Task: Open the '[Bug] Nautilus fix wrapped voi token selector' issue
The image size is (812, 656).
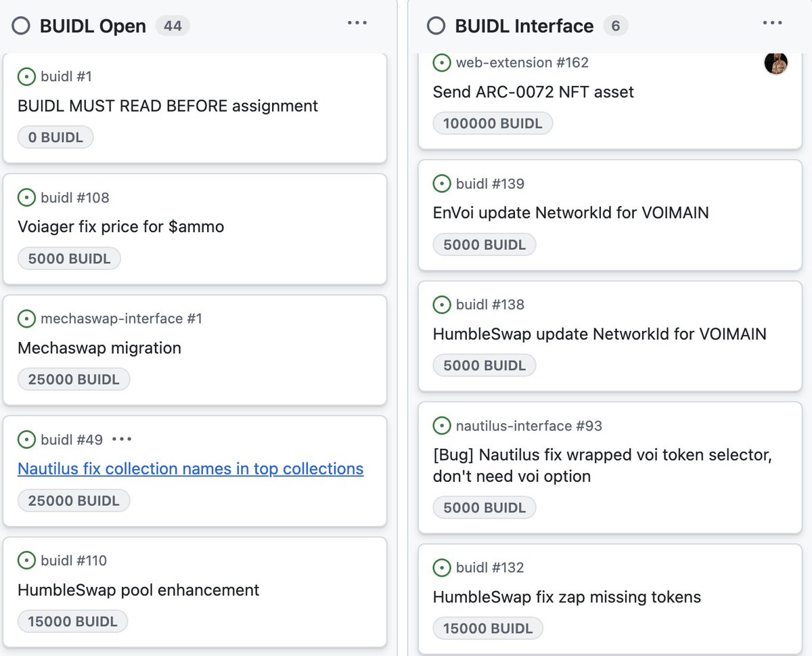Action: click(602, 466)
